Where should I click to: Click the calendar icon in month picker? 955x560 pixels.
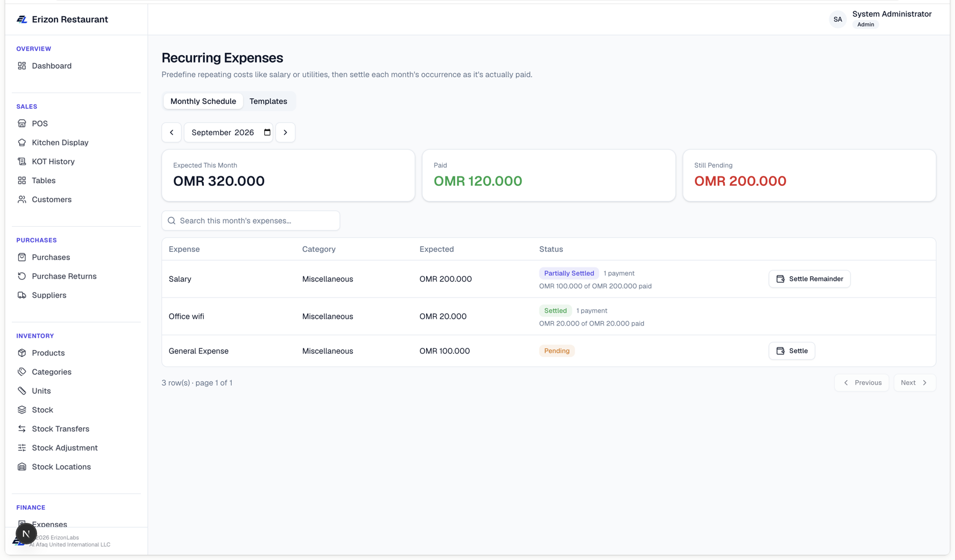coord(267,132)
